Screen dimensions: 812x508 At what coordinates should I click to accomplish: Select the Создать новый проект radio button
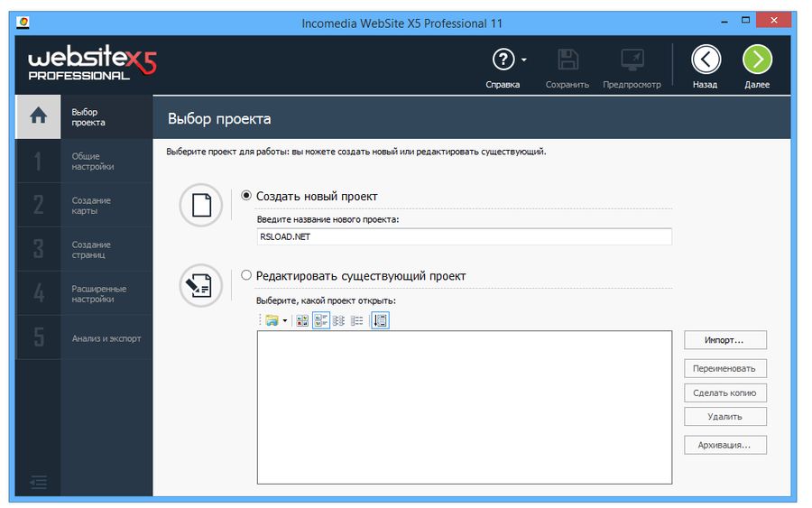[246, 196]
